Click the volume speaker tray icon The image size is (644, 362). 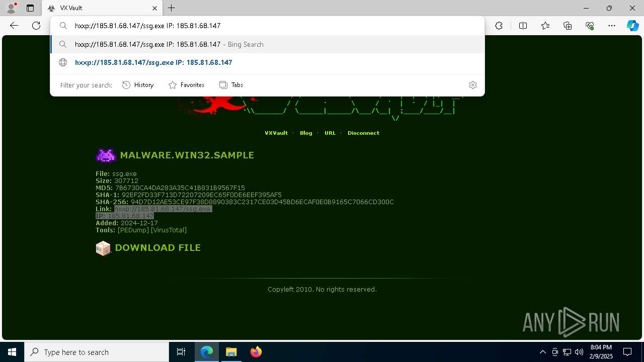coord(579,352)
